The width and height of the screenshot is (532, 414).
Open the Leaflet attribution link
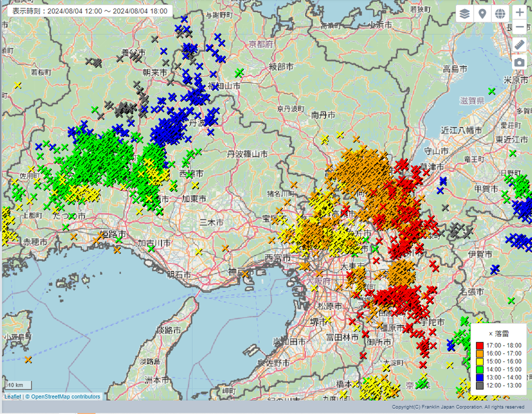tap(13, 396)
